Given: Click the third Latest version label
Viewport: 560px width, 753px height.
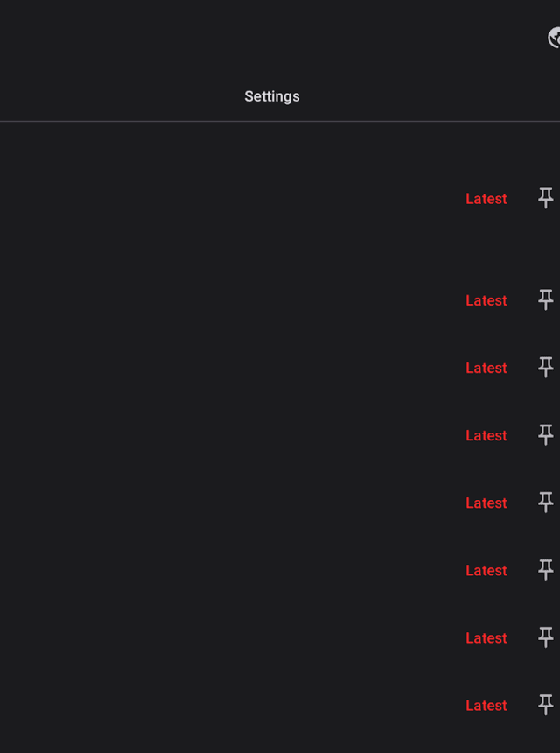Looking at the screenshot, I should (486, 368).
